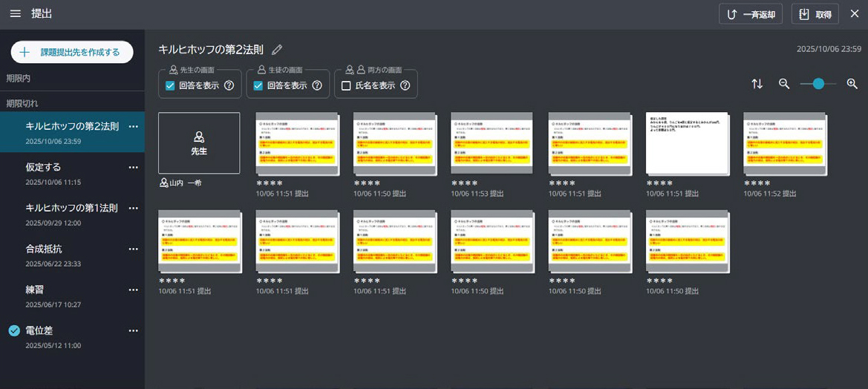The image size is (868, 389).
Task: Click the plus icon in 課題提出先を作成する
Action: [x=25, y=52]
